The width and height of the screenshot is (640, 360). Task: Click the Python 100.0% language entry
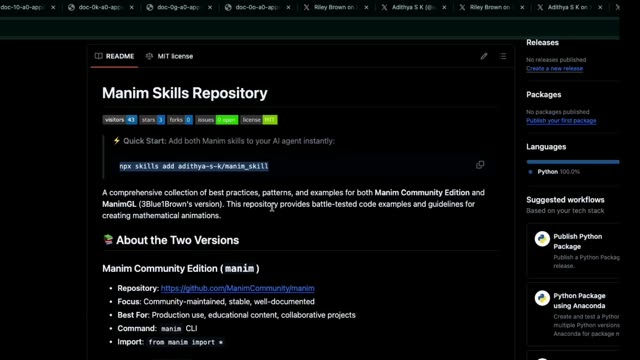[554, 172]
